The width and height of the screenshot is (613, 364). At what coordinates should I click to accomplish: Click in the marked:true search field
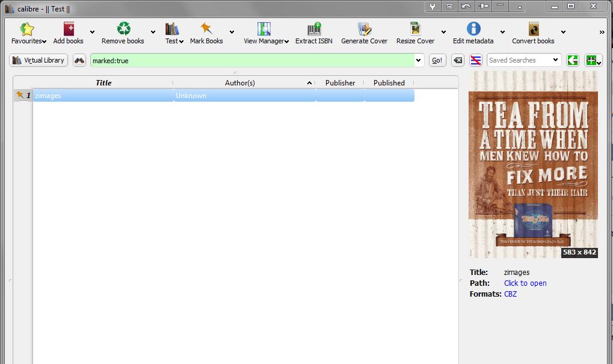[x=252, y=60]
